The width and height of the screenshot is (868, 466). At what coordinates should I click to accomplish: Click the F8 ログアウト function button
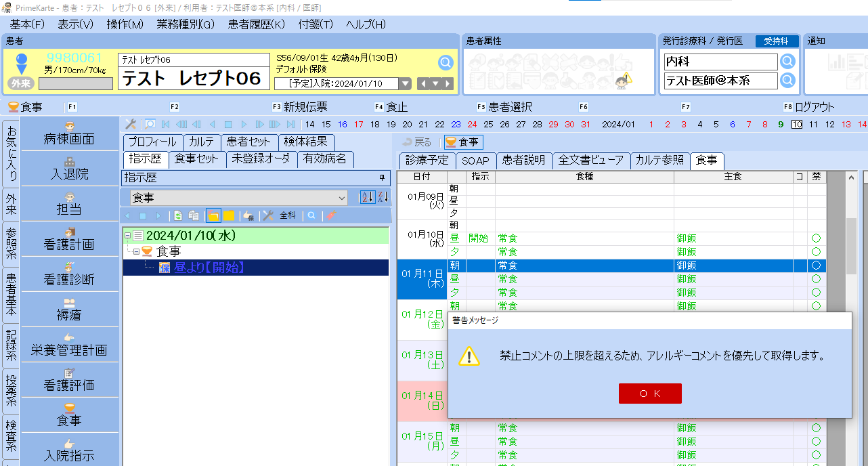(x=809, y=107)
